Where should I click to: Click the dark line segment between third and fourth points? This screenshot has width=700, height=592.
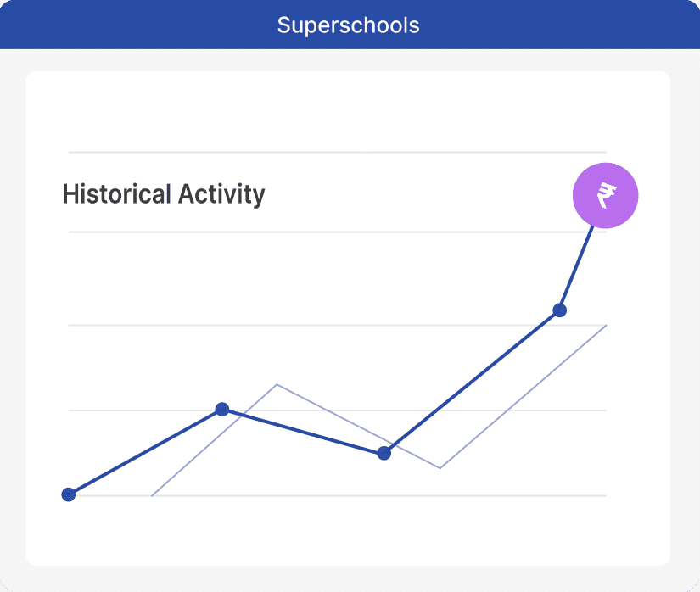471,382
